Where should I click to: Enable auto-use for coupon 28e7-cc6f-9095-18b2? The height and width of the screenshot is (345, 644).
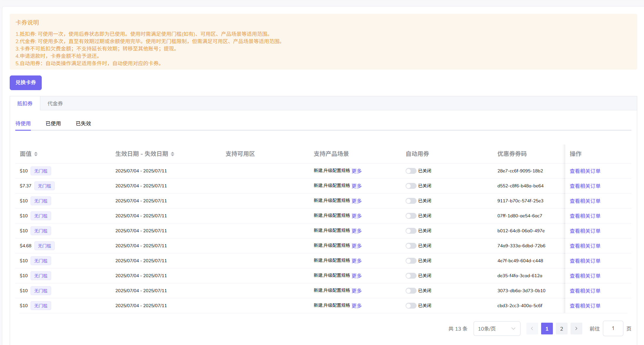[x=411, y=171]
